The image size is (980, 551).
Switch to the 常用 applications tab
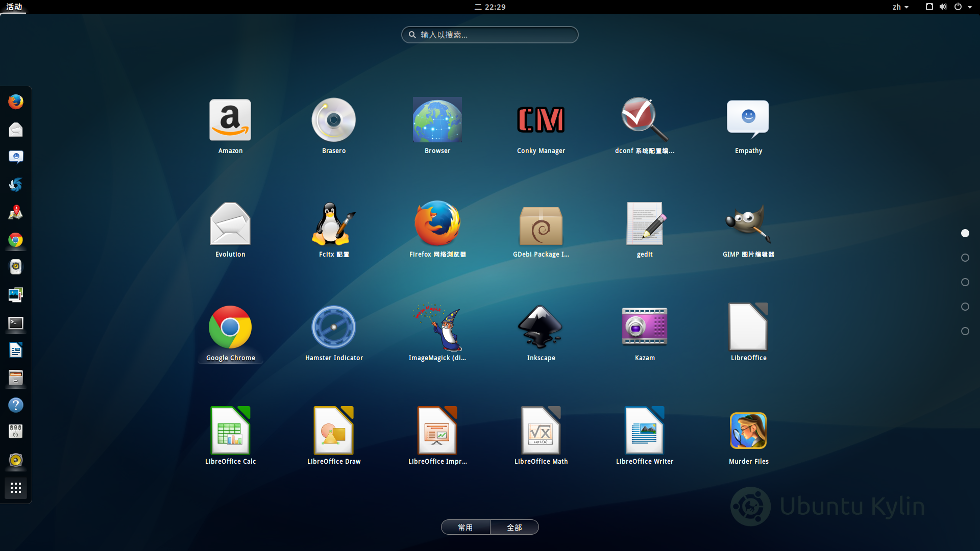[x=465, y=527]
